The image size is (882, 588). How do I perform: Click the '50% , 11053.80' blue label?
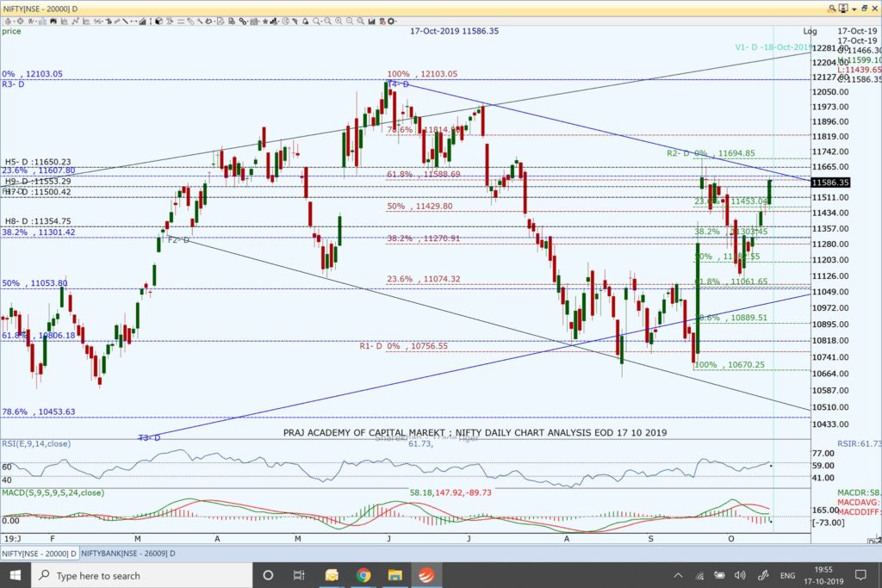34,282
